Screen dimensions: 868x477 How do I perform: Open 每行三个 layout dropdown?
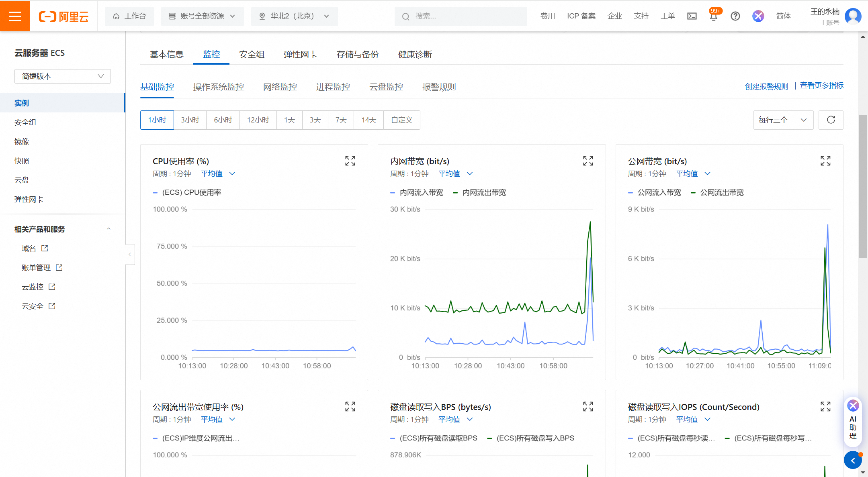pos(783,120)
